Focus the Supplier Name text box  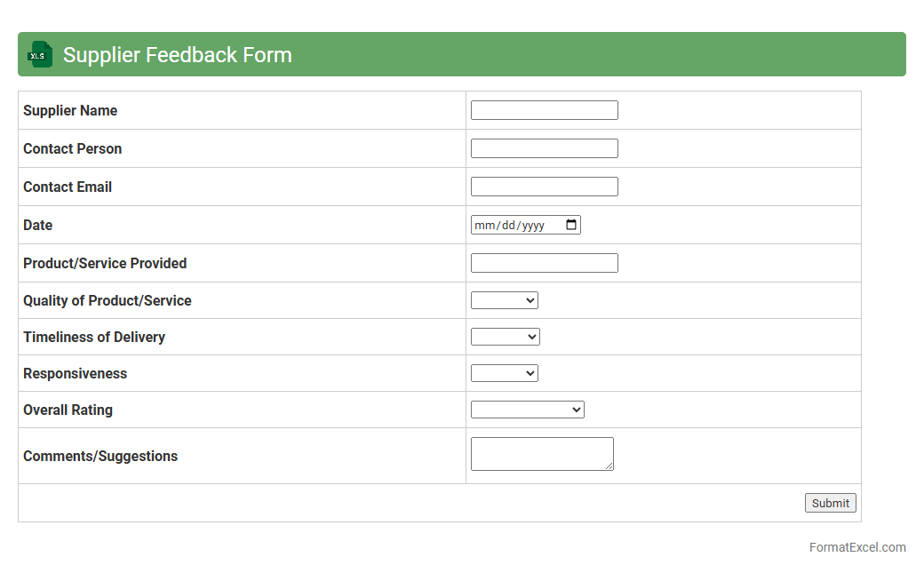(544, 110)
